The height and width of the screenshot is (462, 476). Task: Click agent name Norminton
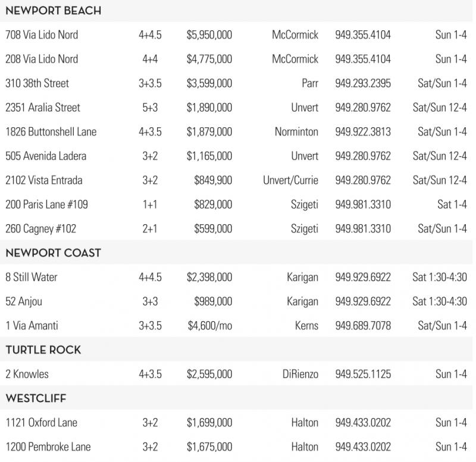pos(296,132)
